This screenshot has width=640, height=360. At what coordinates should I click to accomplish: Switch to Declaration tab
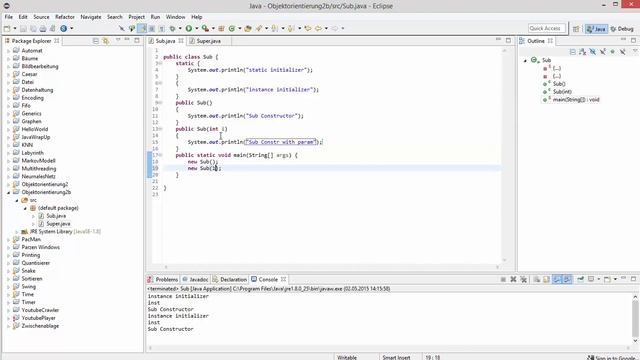coord(230,279)
